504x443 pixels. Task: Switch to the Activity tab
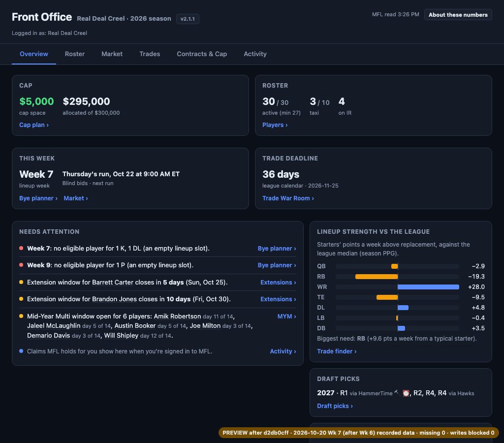(x=255, y=54)
